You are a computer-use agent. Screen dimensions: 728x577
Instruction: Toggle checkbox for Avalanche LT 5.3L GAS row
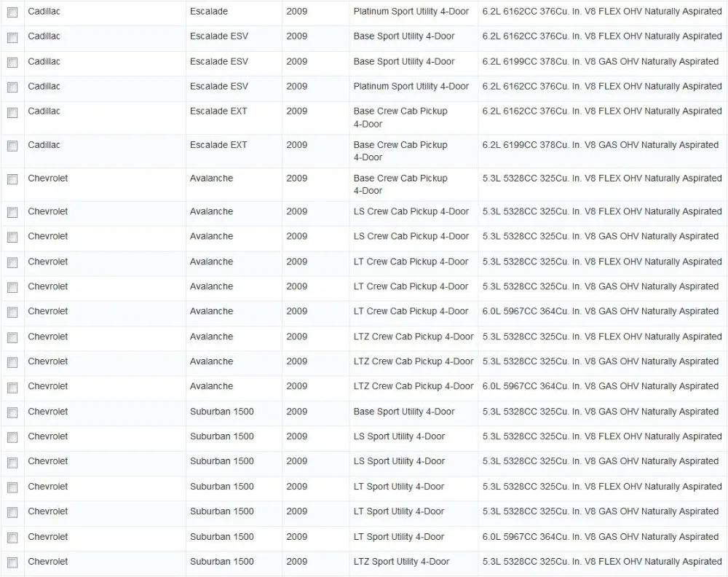[x=12, y=287]
